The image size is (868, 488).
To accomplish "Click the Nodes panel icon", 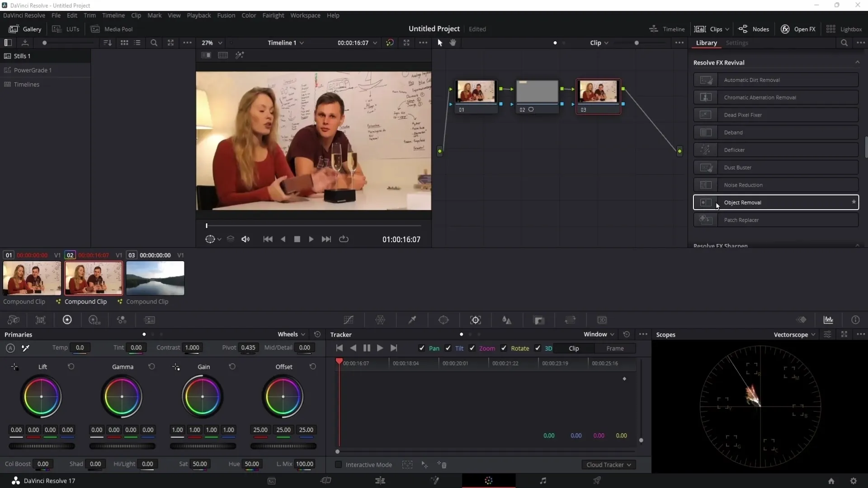I will pos(744,28).
